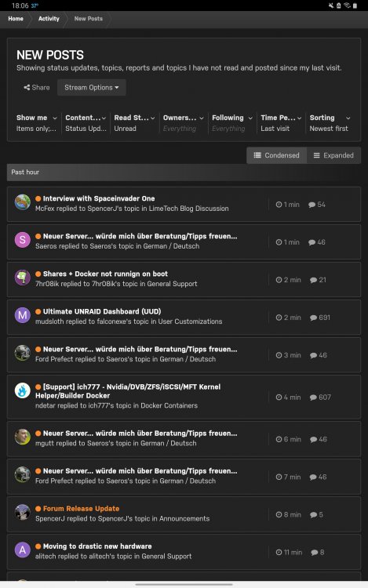The height and width of the screenshot is (588, 368).
Task: Expand the Owners filter dropdown
Action: 183,122
